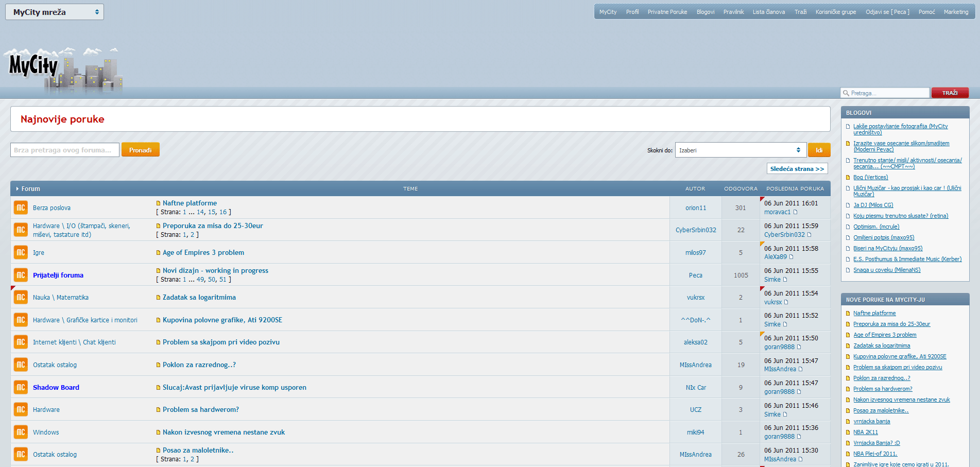Viewport: 980px width, 467px height.
Task: Click the MyCity logo image
Action: click(63, 71)
